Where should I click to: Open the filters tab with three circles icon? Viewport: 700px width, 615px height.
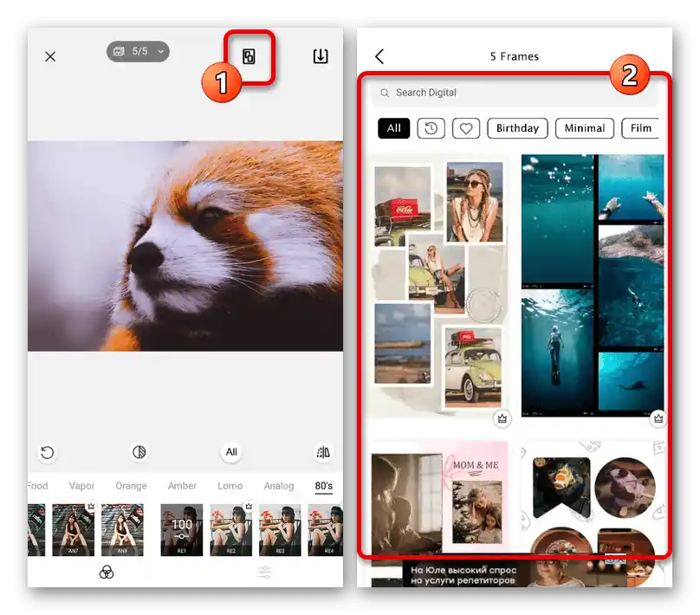point(107,573)
